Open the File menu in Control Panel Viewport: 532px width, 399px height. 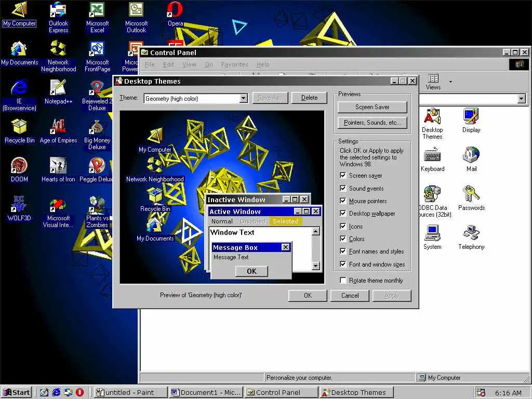[150, 64]
